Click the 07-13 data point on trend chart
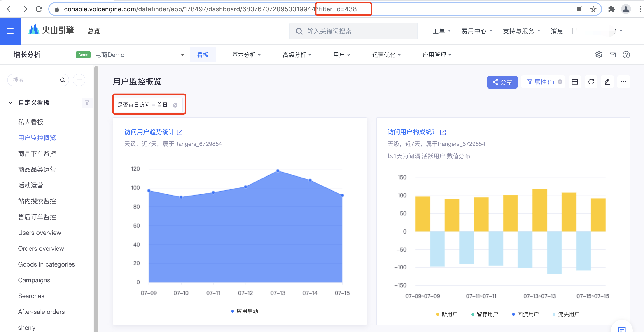This screenshot has width=644, height=332. click(278, 171)
